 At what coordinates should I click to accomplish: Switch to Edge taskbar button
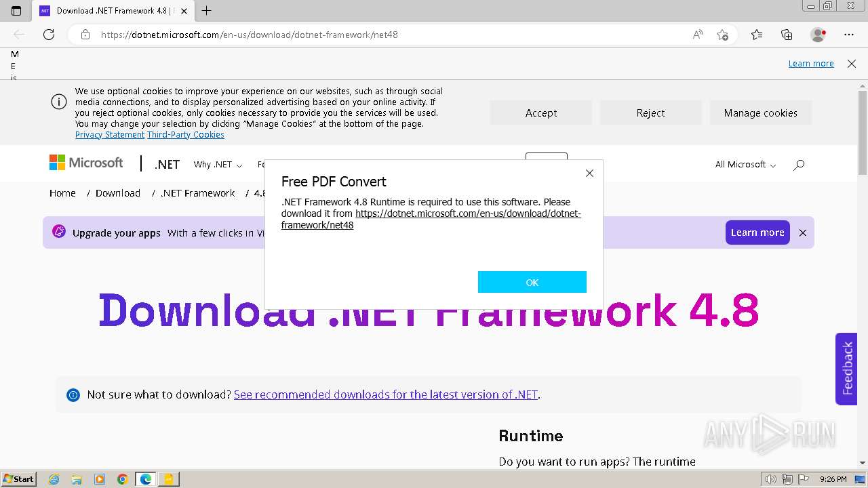click(146, 479)
